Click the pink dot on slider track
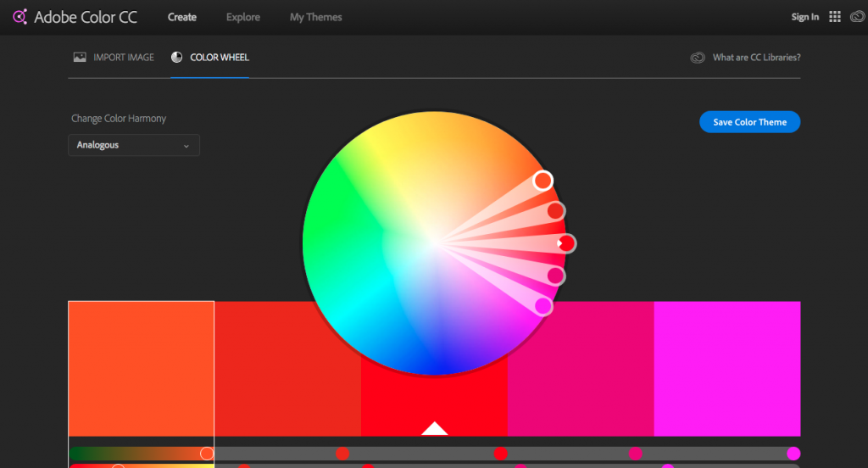 (636, 454)
